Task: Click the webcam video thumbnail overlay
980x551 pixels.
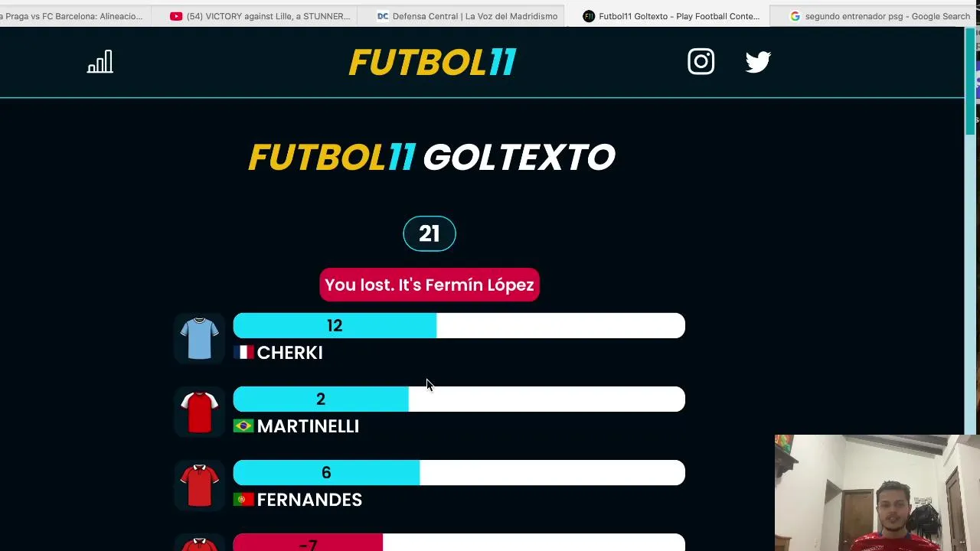Action: [x=877, y=493]
